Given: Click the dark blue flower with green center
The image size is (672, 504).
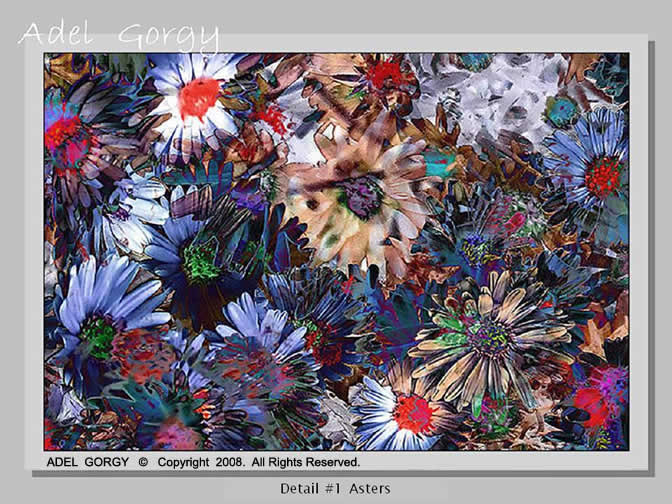Looking at the screenshot, I should tap(200, 262).
